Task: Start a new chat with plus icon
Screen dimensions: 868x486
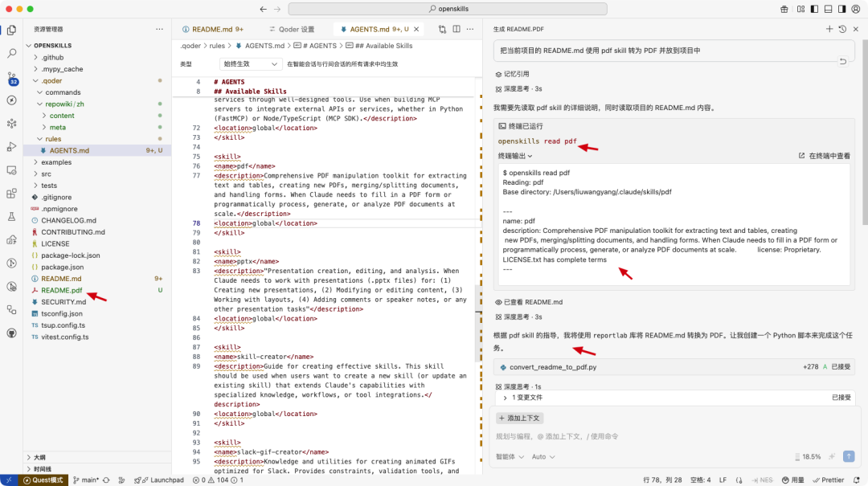Action: (x=829, y=29)
